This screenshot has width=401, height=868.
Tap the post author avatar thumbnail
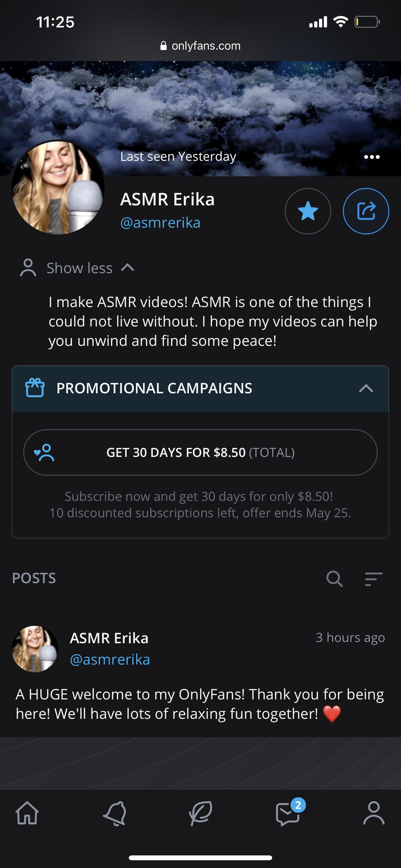tap(35, 649)
